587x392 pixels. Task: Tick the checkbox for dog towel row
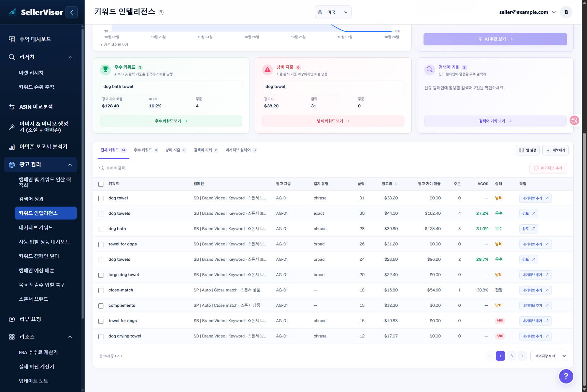click(x=101, y=198)
